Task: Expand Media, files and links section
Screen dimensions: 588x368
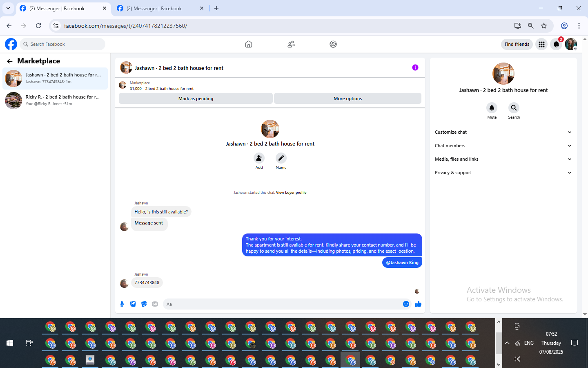Action: tap(503, 159)
